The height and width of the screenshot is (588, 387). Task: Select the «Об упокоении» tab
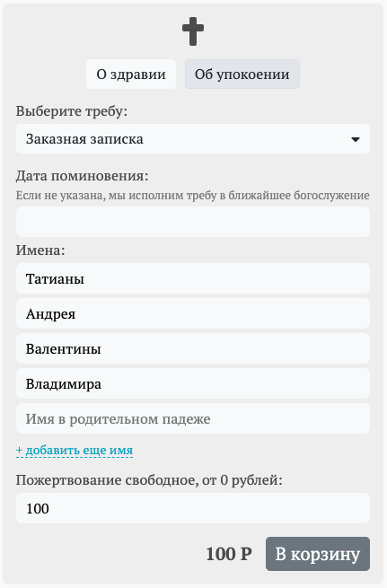click(x=242, y=74)
